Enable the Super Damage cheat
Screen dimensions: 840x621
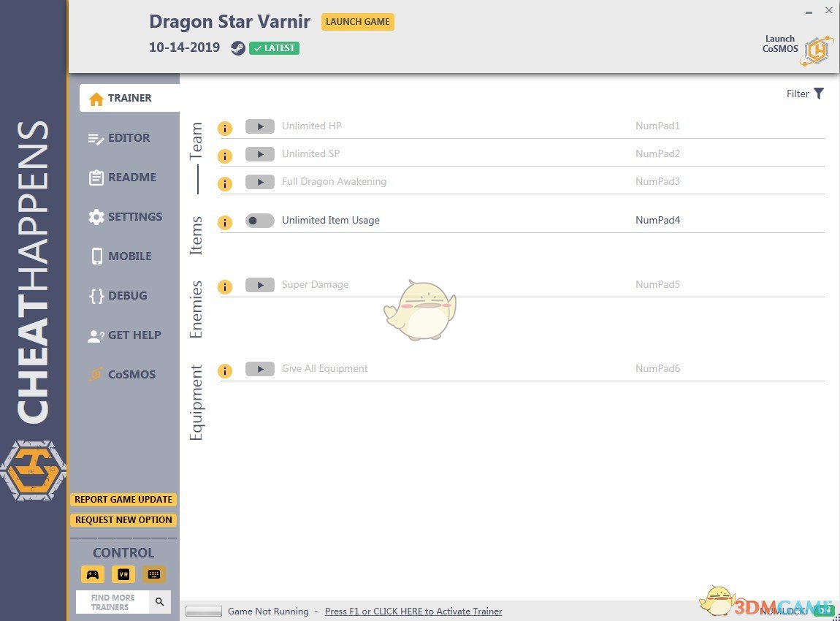coord(260,285)
